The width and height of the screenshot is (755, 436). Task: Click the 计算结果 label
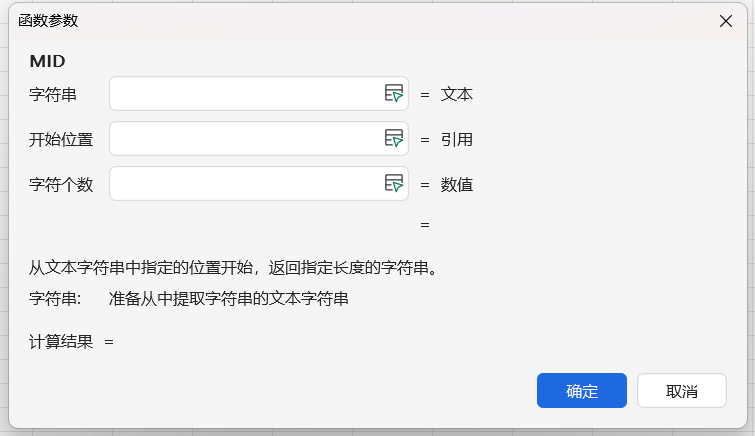(61, 342)
